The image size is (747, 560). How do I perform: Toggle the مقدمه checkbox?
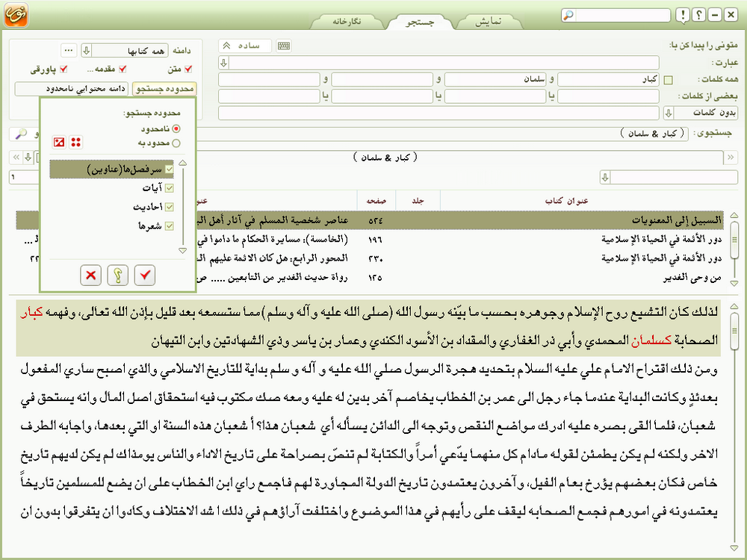pyautogui.click(x=123, y=69)
